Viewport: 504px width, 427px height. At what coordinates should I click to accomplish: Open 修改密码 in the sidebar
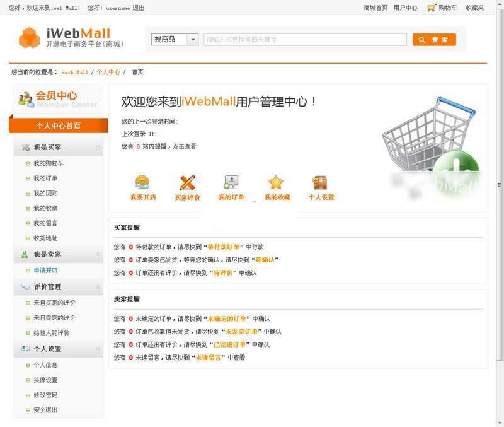click(x=45, y=395)
